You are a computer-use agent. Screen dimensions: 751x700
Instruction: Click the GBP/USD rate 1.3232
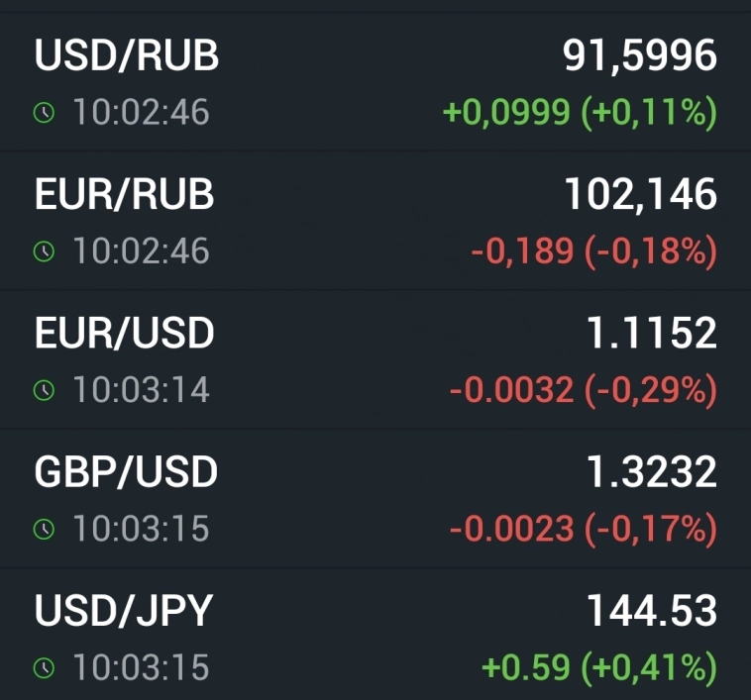pos(651,472)
